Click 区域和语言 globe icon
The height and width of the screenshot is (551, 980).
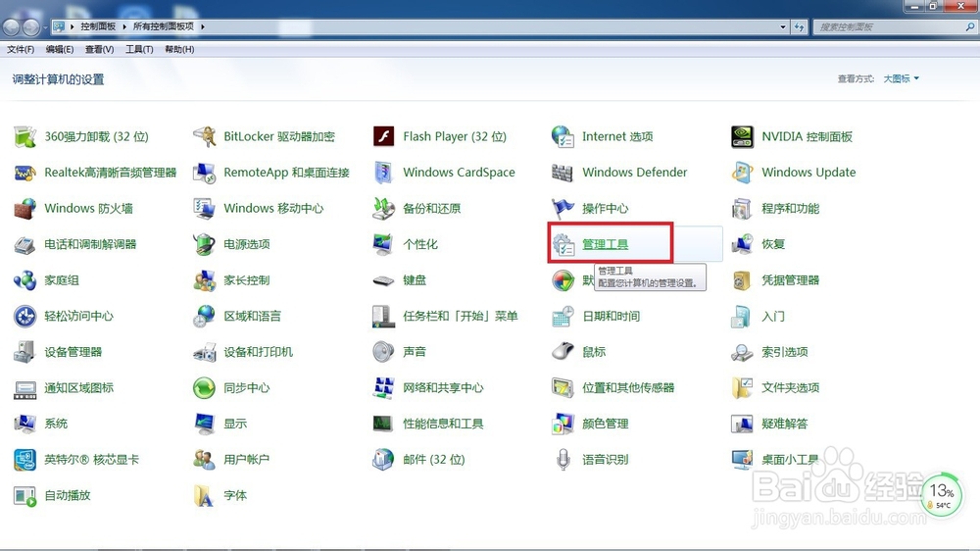click(205, 316)
